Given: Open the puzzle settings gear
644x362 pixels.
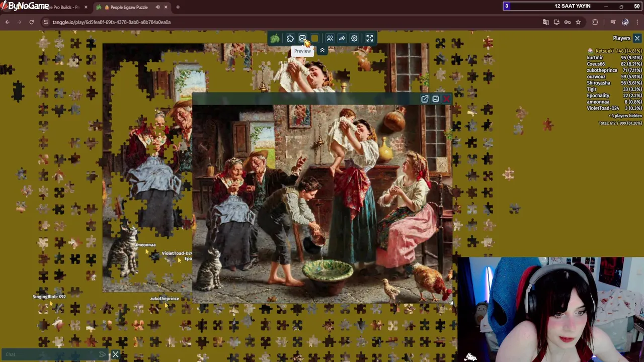Looking at the screenshot, I should 354,38.
